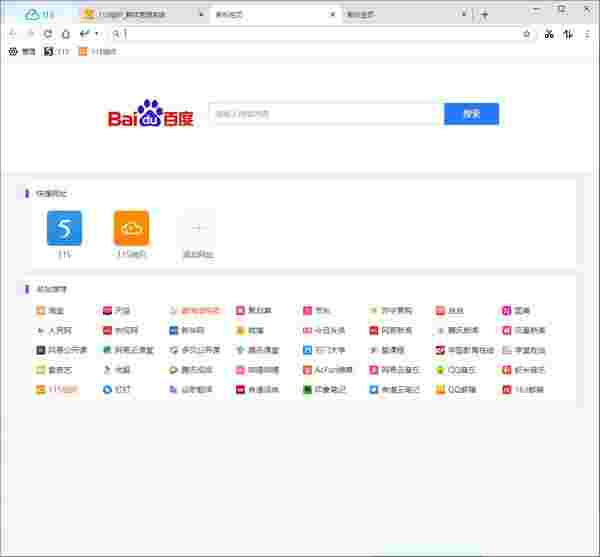
Task: Click the green elephant 印象笔记 icon
Action: pos(307,389)
